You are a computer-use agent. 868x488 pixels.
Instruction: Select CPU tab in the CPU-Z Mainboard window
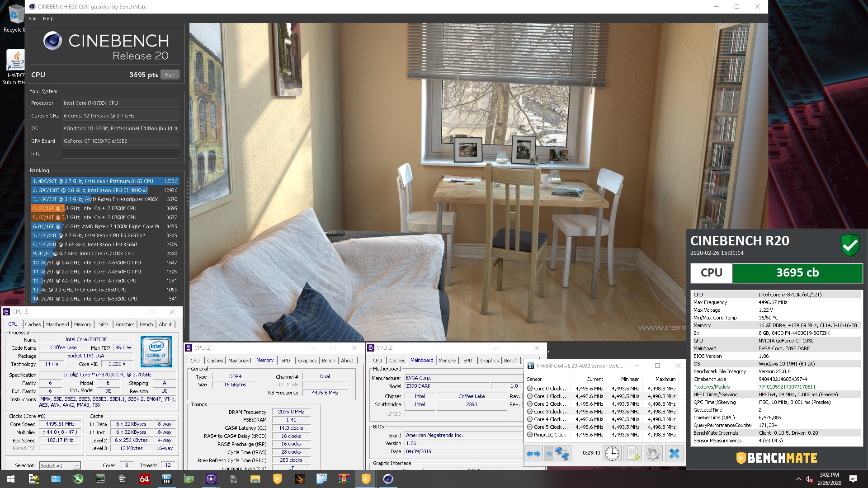click(377, 361)
